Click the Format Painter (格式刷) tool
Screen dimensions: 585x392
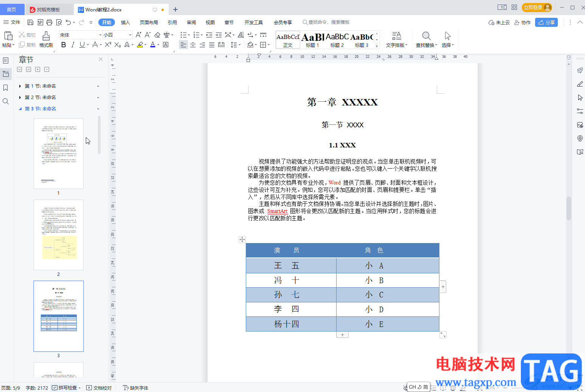point(46,40)
